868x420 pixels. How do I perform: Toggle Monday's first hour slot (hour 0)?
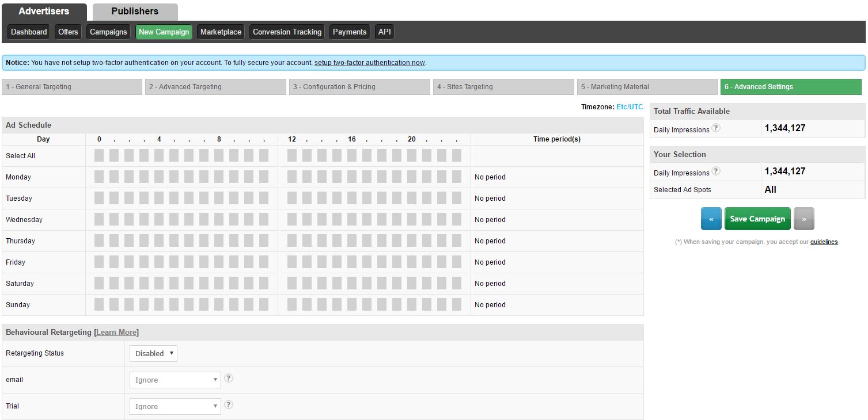(99, 177)
